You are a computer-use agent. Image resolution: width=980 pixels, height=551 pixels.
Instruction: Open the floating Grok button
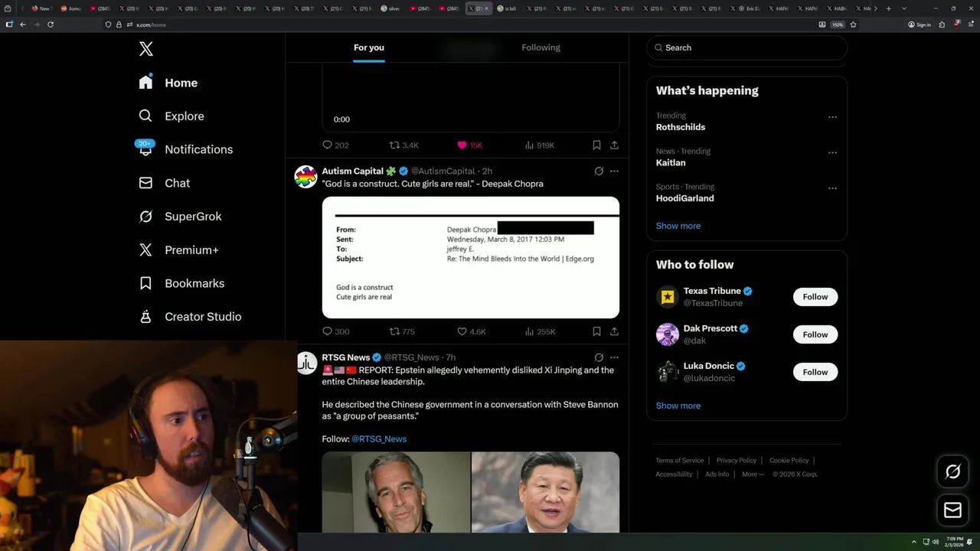click(x=952, y=472)
